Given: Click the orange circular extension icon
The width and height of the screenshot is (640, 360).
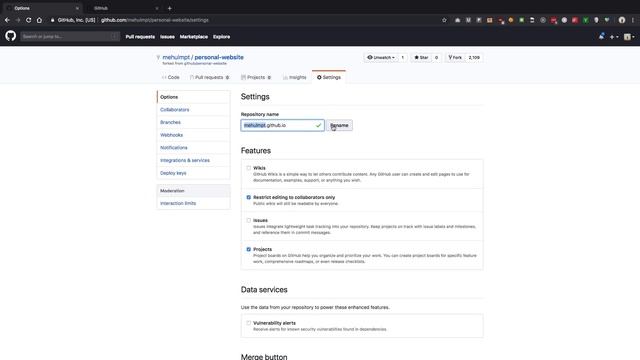Looking at the screenshot, I should (511, 20).
